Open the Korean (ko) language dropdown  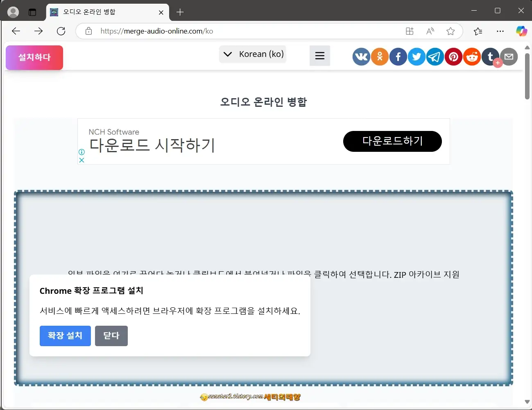point(253,54)
